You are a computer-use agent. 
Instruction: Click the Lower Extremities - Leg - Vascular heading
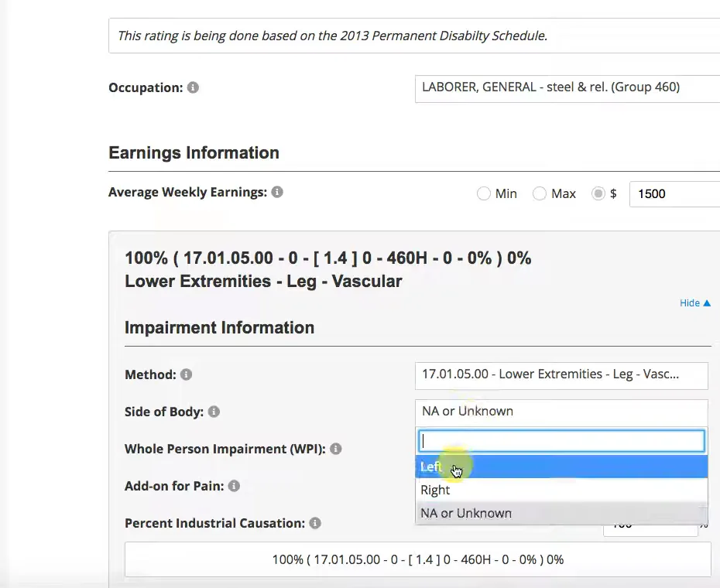(x=263, y=282)
